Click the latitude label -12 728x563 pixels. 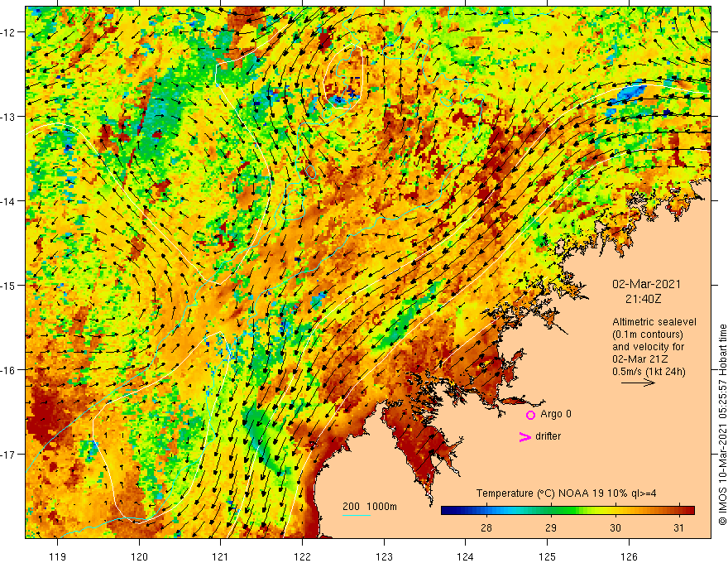click(x=8, y=32)
